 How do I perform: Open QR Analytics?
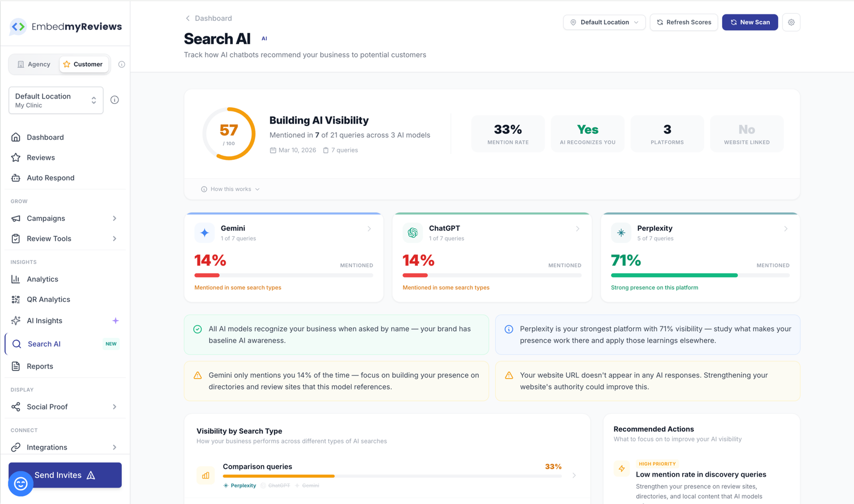coord(48,299)
